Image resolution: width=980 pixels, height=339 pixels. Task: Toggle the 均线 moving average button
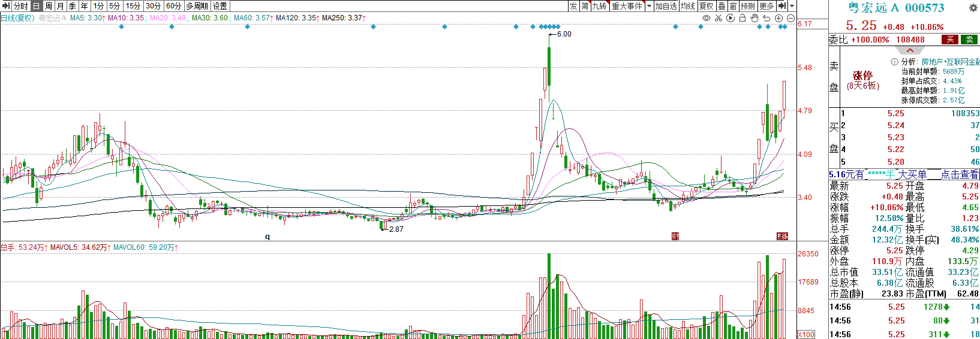pyautogui.click(x=688, y=6)
